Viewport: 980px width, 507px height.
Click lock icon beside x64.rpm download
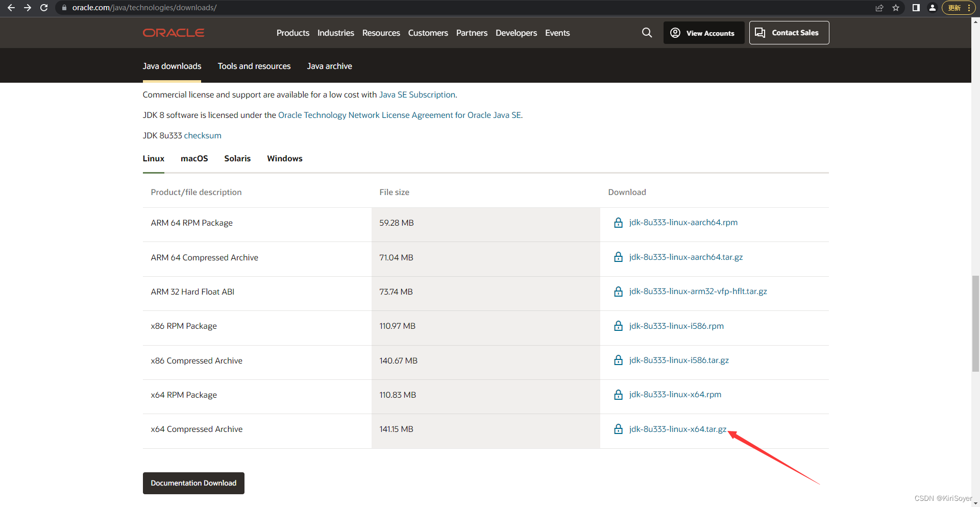pos(618,395)
